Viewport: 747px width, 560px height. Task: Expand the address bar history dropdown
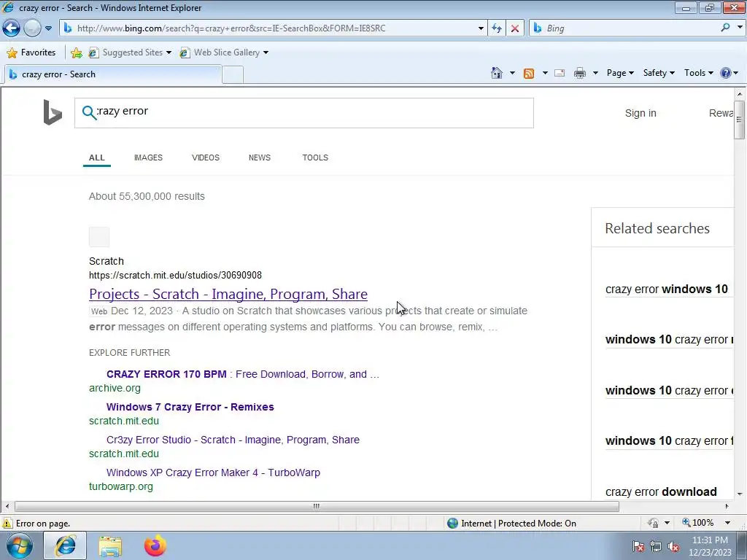[481, 28]
